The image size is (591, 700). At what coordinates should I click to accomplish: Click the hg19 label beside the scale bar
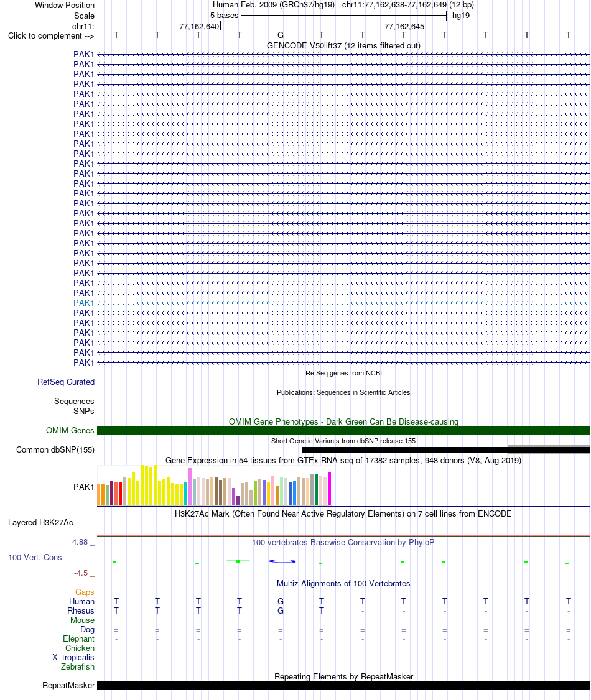(x=461, y=15)
